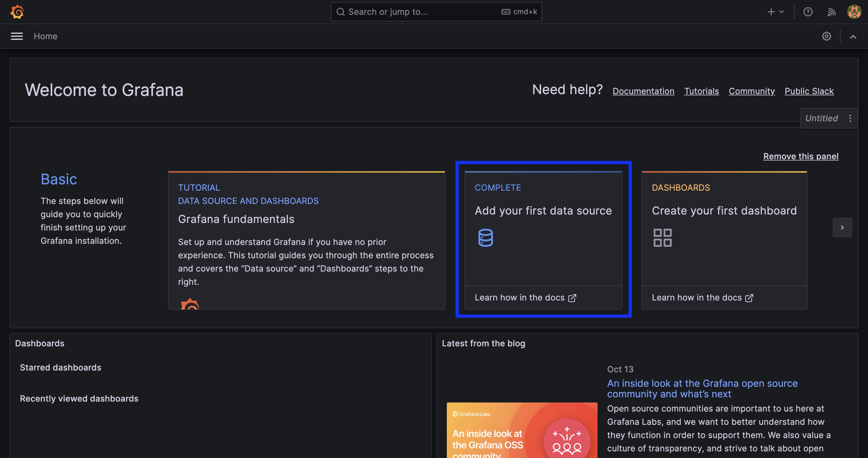Screen dimensions: 868x458
Task: Click the Grafana logo icon
Action: click(x=17, y=12)
